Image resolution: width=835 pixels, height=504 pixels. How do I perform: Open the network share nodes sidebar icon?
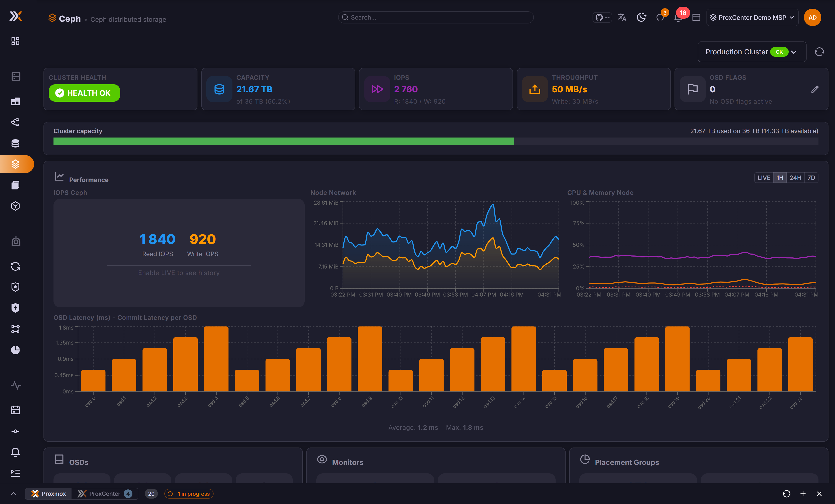[x=16, y=122]
